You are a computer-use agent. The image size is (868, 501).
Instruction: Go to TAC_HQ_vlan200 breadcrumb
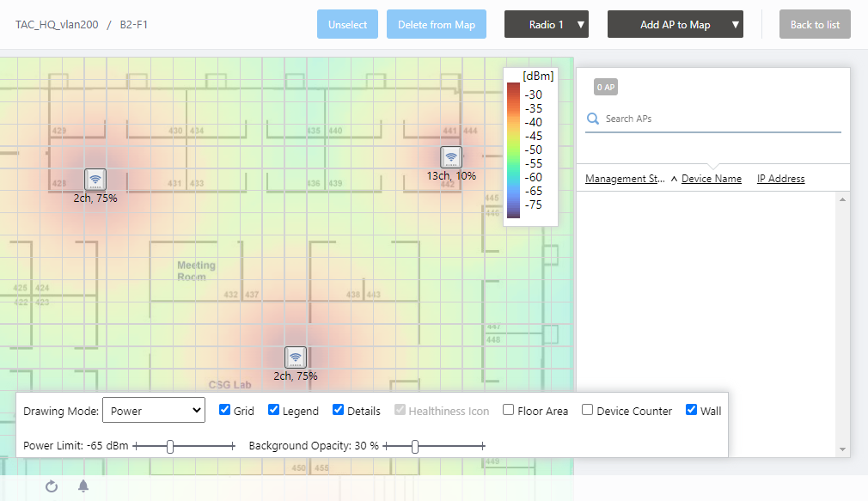coord(57,25)
